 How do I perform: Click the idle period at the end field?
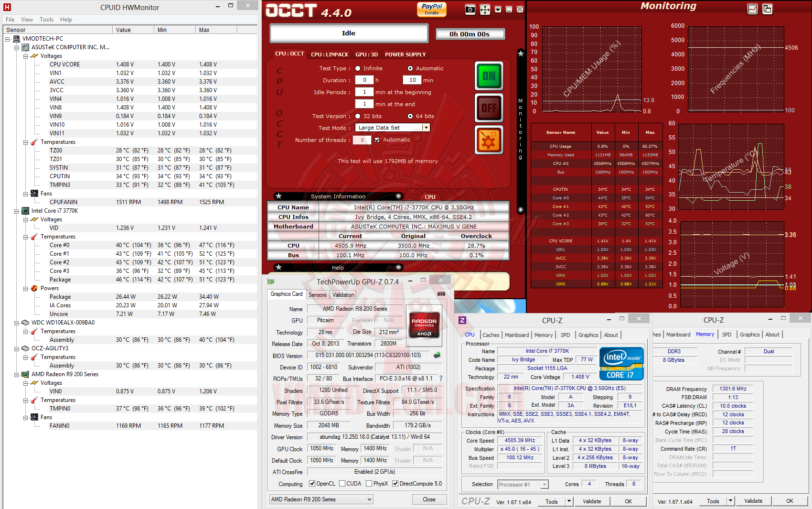point(364,104)
